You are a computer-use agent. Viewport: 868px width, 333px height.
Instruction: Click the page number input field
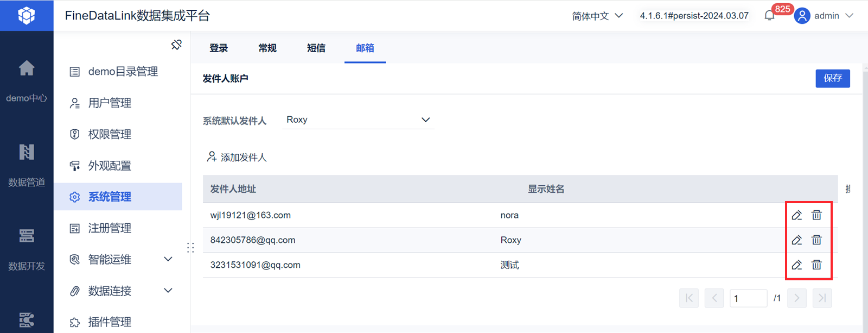click(x=748, y=298)
